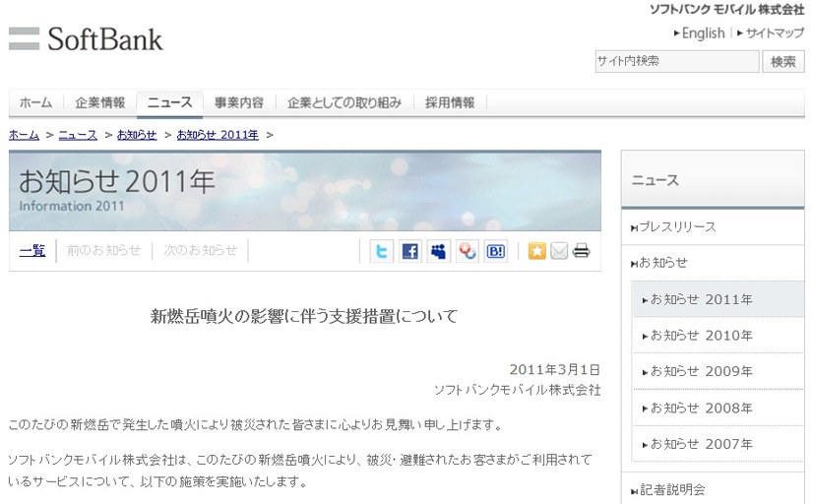Viewport: 813px width, 504px height.
Task: Click 次のお知らせ next notice
Action: pyautogui.click(x=201, y=250)
